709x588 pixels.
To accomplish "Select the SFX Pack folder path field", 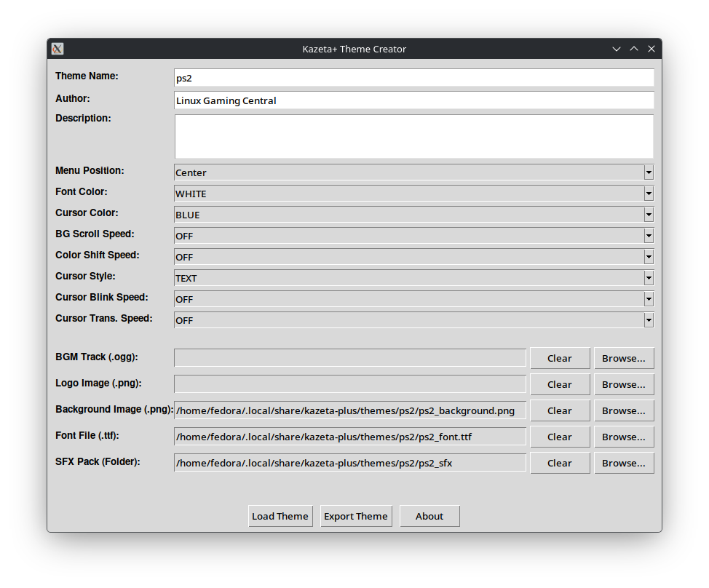I will 350,463.
